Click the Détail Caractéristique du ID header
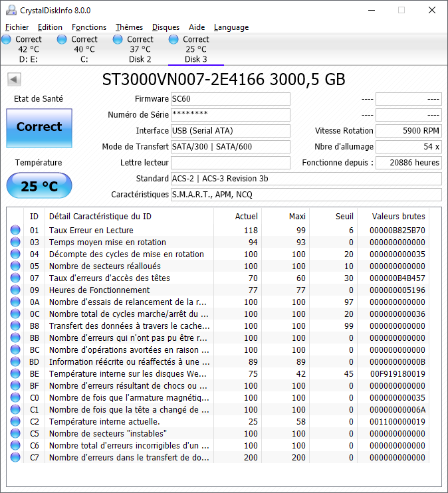This screenshot has height=493, width=448. coord(129,217)
